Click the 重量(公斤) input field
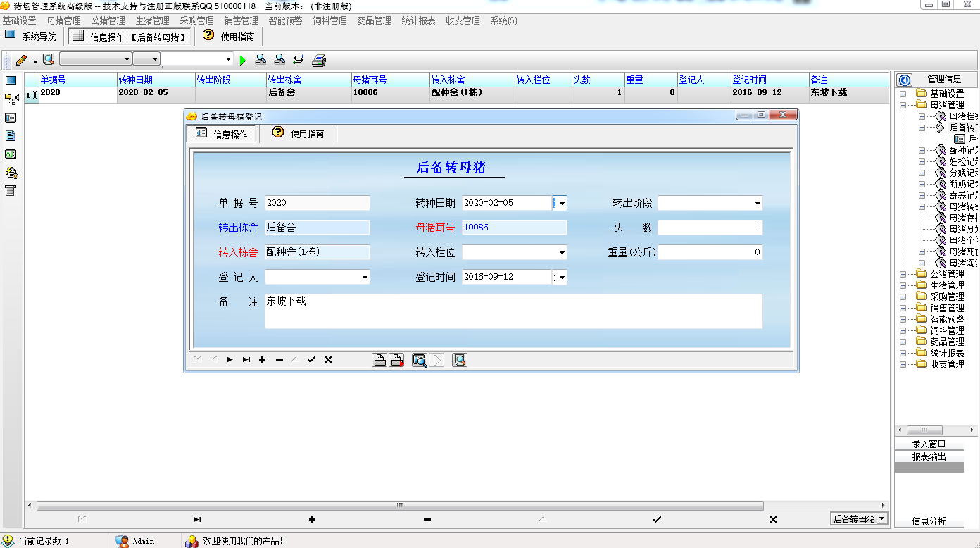Viewport: 980px width, 548px height. [x=710, y=252]
